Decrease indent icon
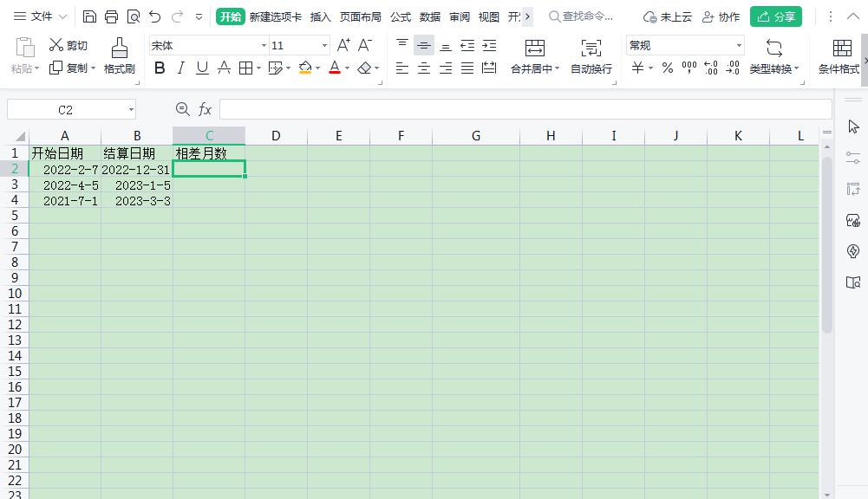Image resolution: width=868 pixels, height=499 pixels. click(x=467, y=45)
